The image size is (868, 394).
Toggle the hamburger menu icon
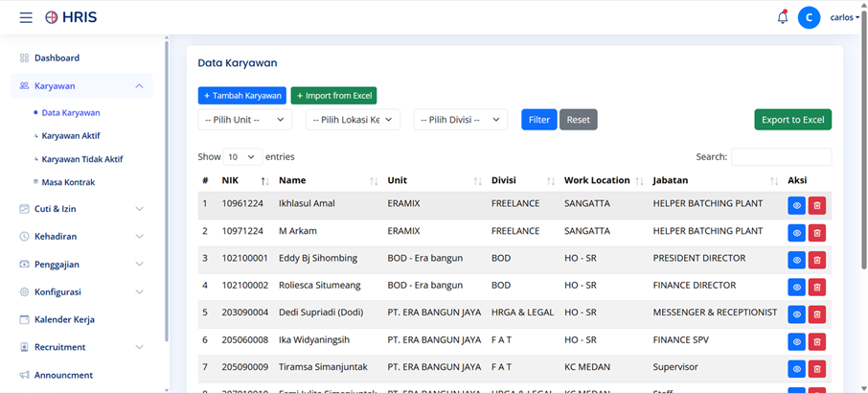tap(26, 17)
